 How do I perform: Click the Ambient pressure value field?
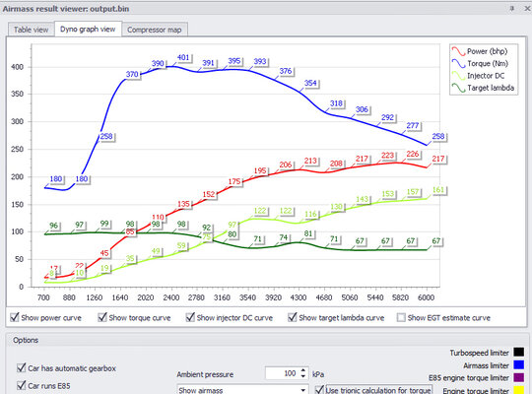pos(282,373)
